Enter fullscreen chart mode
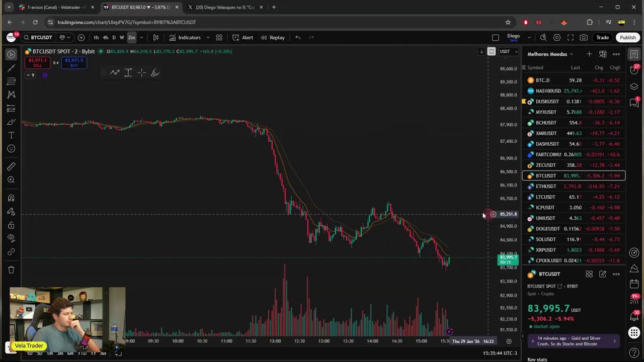The width and height of the screenshot is (644, 362). 570,37
